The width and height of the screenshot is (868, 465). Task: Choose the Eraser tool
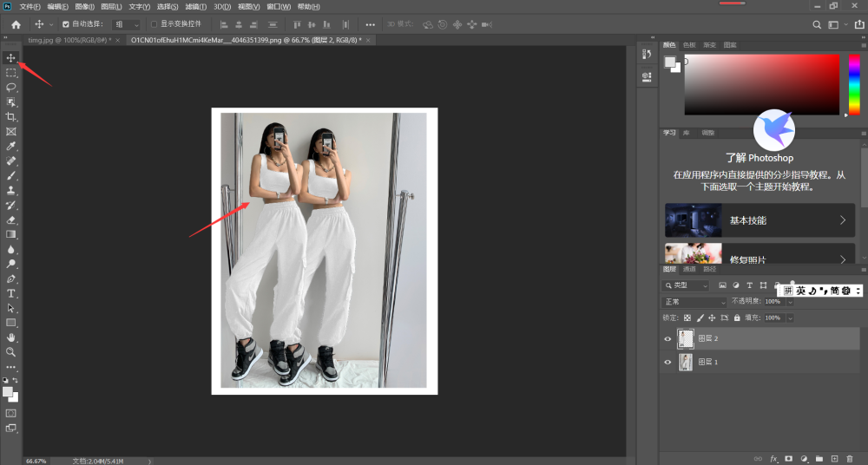pos(10,219)
